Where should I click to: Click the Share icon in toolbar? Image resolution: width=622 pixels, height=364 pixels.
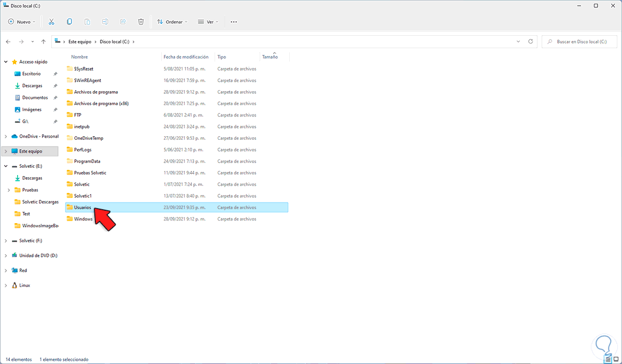click(x=123, y=22)
